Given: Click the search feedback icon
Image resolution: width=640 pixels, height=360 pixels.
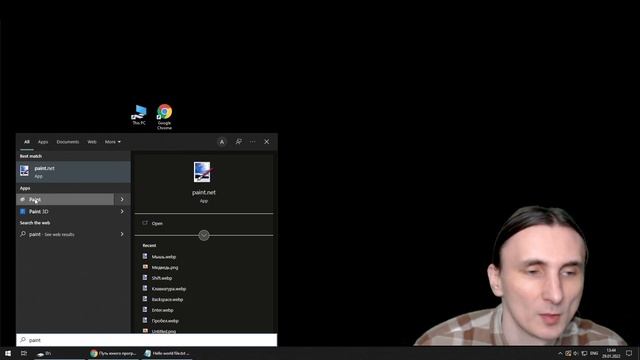Looking at the screenshot, I should [238, 142].
